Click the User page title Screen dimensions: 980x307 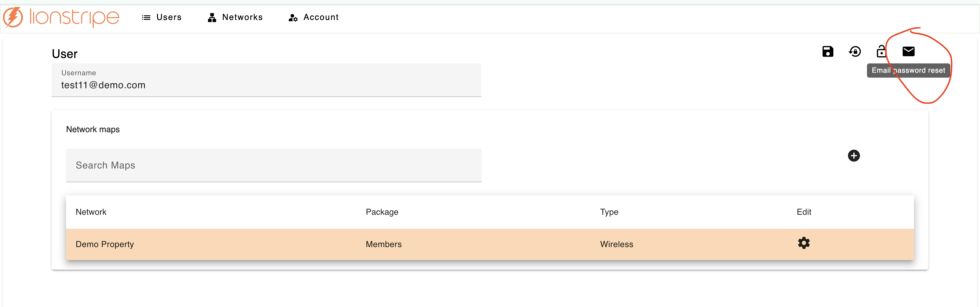[65, 54]
